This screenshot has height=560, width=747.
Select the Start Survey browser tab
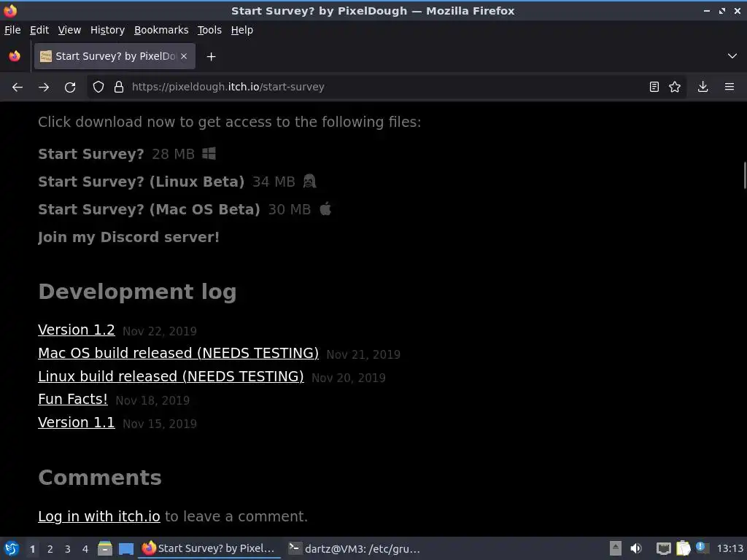pos(115,56)
